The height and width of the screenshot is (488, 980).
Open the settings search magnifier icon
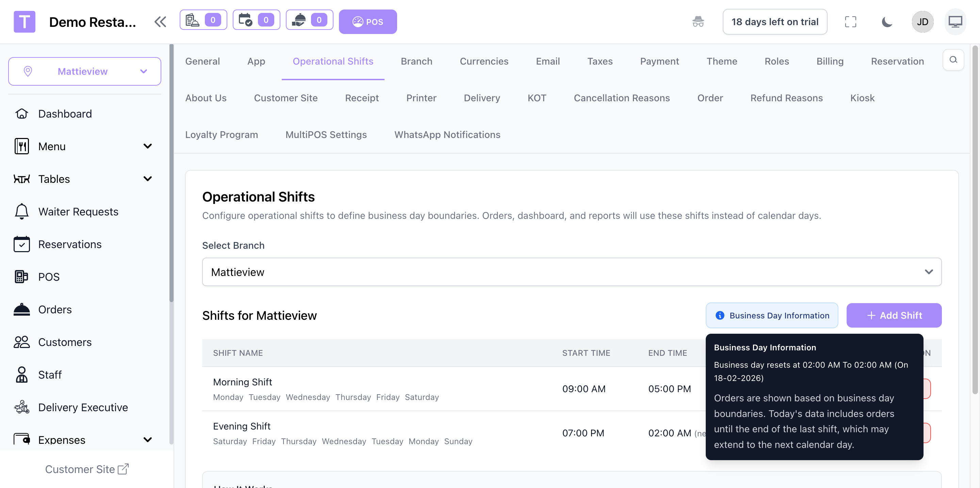click(953, 60)
